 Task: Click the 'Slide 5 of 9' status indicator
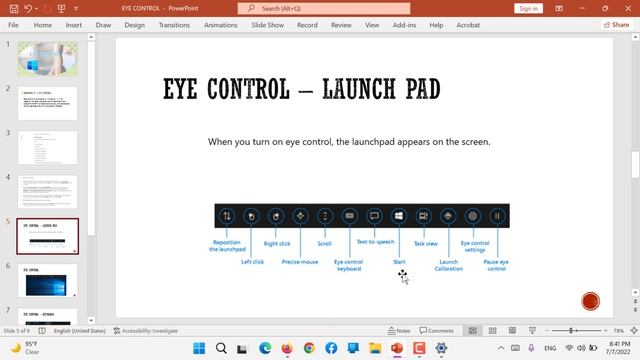(17, 331)
